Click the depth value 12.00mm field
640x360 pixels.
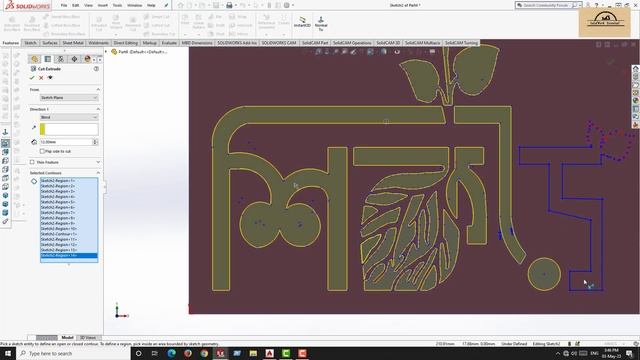click(x=66, y=142)
